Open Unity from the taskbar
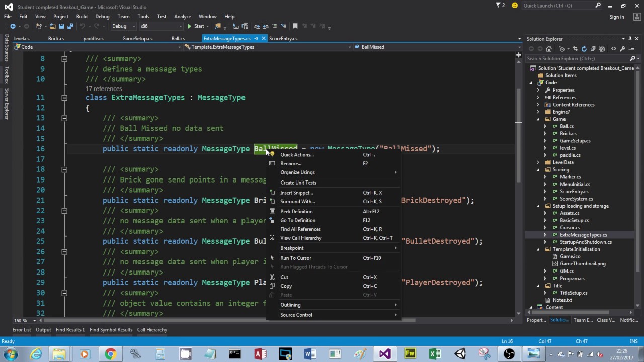The image size is (644, 362). click(x=460, y=354)
